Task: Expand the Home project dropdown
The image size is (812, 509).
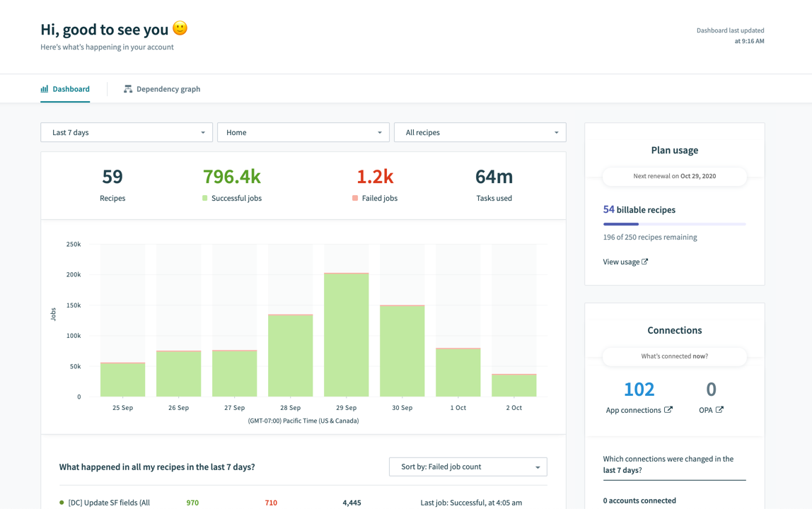Action: tap(303, 132)
